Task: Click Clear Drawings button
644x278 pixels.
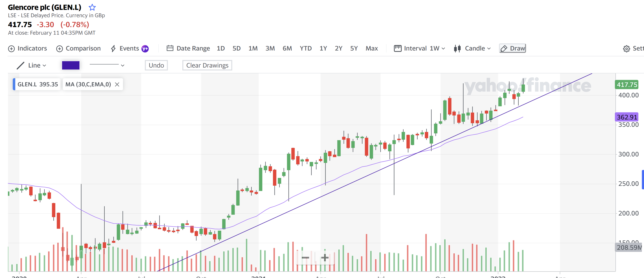Action: 207,65
